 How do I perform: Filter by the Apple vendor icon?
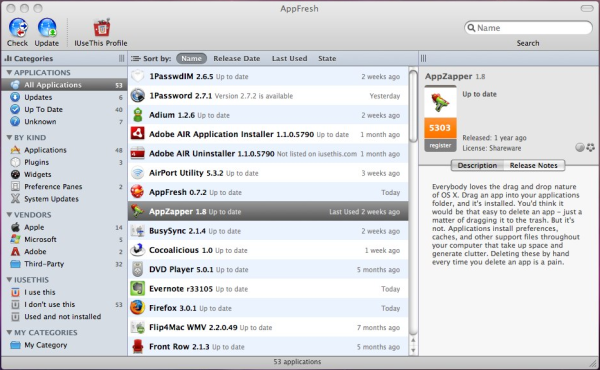(15, 227)
